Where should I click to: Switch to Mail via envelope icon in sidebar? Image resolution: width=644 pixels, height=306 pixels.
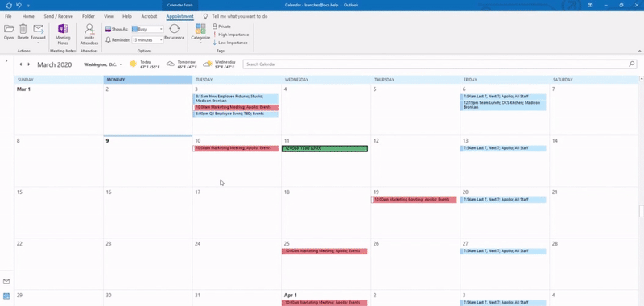tap(6, 282)
